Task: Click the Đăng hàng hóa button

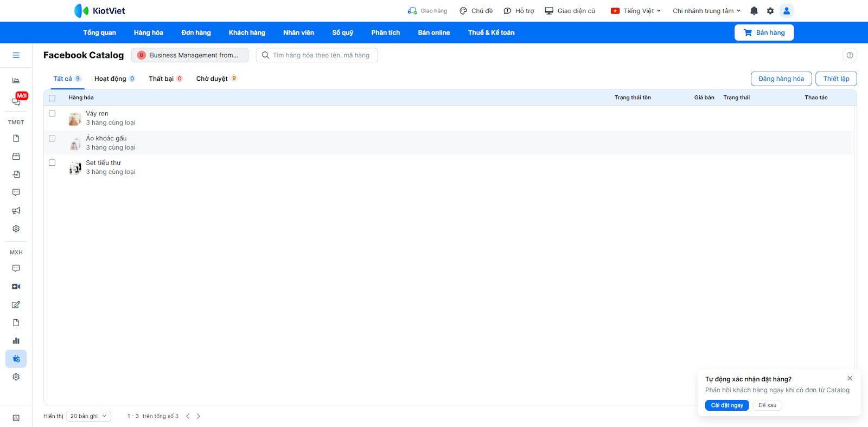Action: click(x=781, y=79)
